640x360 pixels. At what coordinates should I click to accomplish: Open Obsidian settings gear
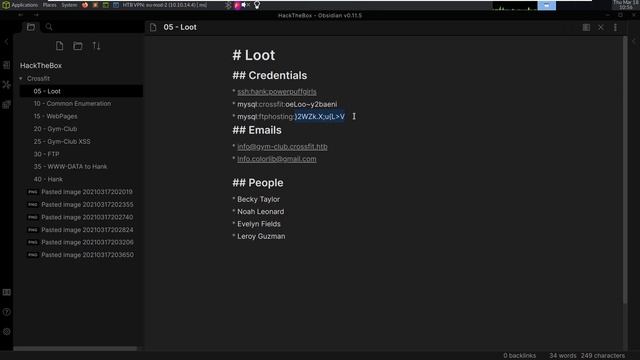[x=7, y=332]
